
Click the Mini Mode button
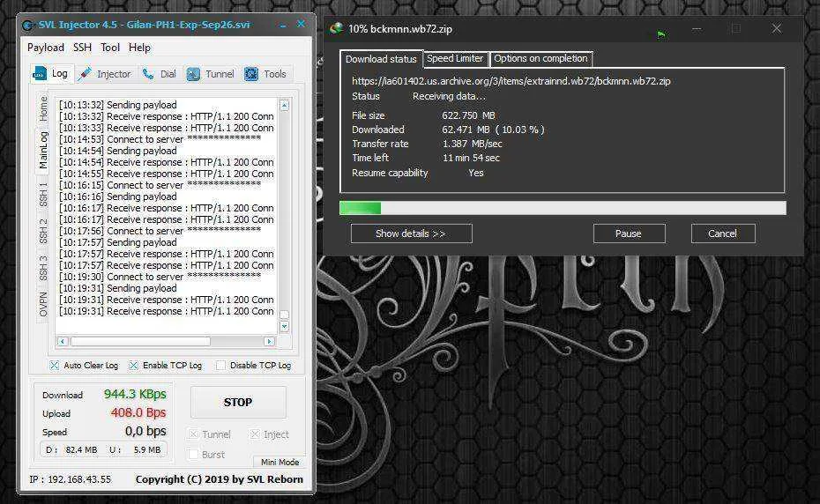click(x=280, y=463)
